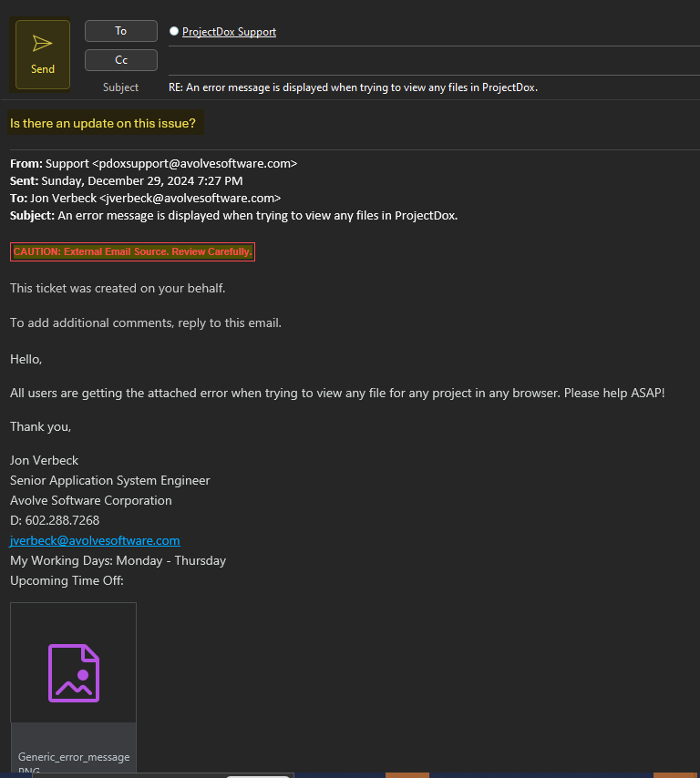The width and height of the screenshot is (700, 778).
Task: Click into the Cc address field
Action: (435, 60)
